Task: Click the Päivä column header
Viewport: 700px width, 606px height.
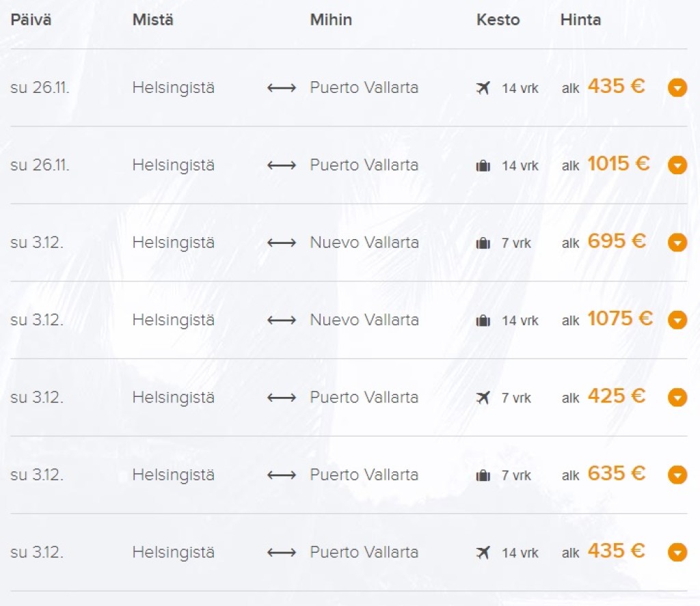Action: pos(31,20)
